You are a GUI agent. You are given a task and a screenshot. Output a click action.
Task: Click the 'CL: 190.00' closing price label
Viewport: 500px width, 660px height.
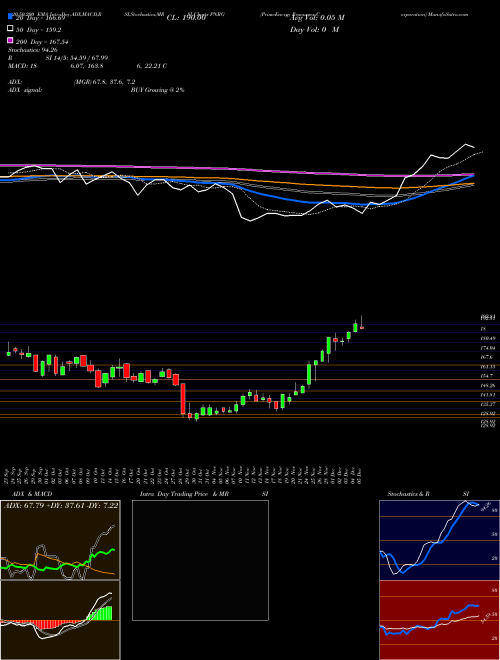point(186,18)
